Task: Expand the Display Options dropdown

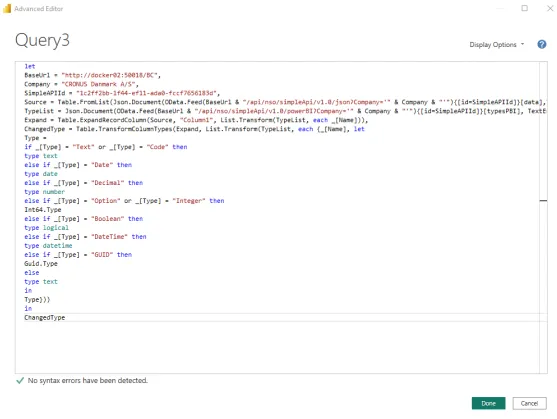Action: (x=497, y=45)
